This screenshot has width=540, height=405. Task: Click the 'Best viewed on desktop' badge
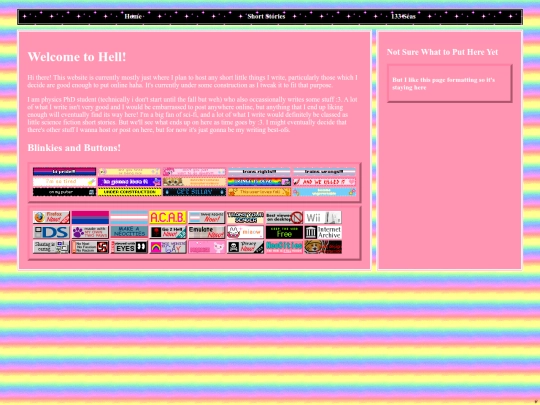[x=284, y=217]
